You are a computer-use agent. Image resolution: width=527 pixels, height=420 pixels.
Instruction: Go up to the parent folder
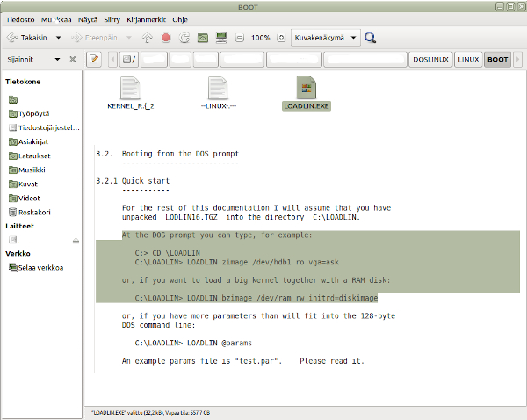[148, 38]
